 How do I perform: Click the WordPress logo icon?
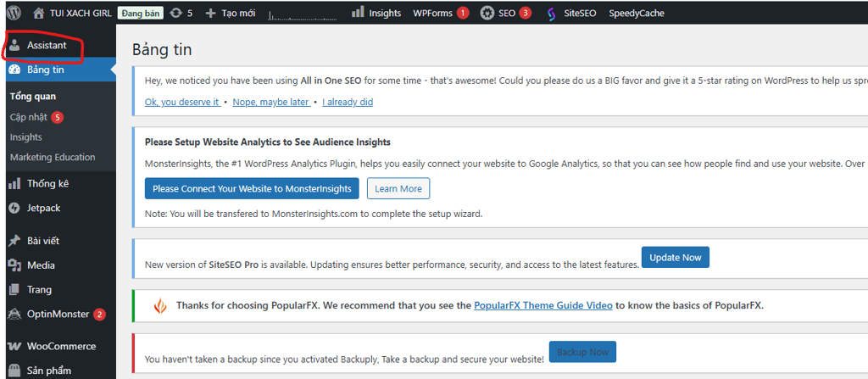[x=14, y=13]
